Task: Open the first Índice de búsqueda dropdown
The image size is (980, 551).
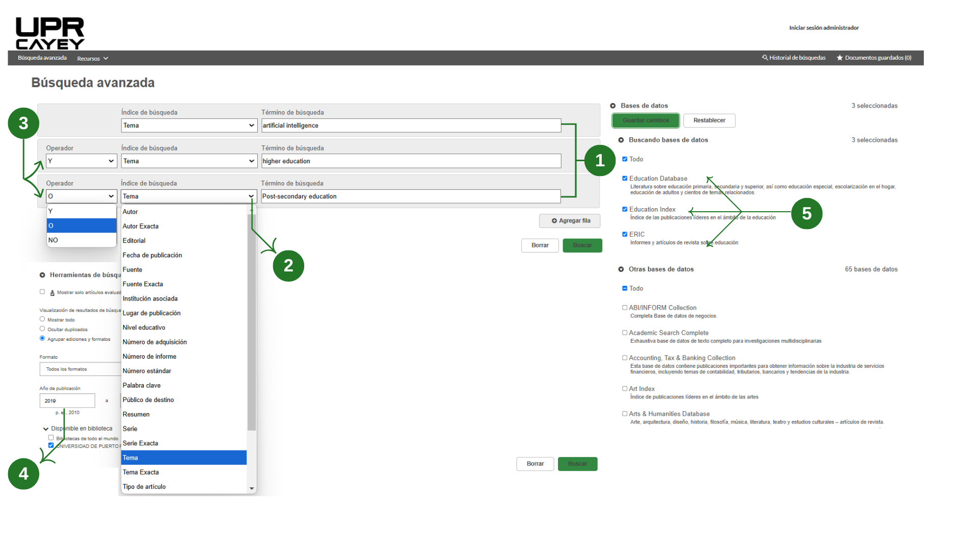Action: 189,126
